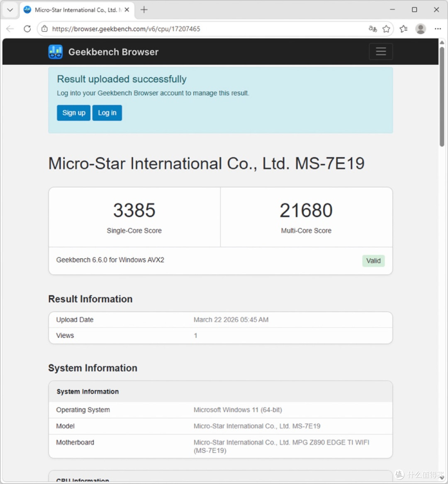Open the favorites list icon

tap(403, 29)
